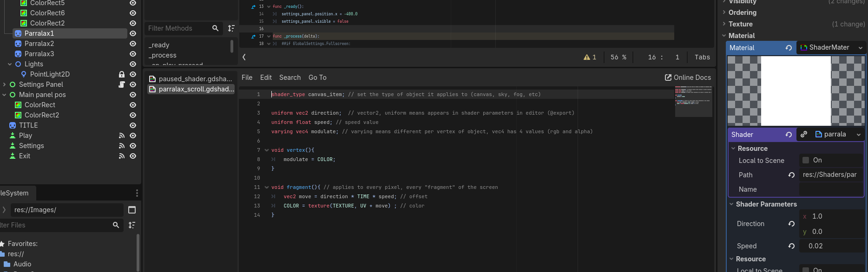This screenshot has width=868, height=272.
Task: Collapse the Lights node in scene tree
Action: point(10,64)
